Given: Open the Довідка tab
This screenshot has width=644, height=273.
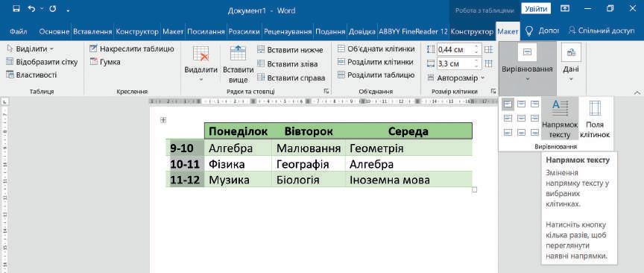Looking at the screenshot, I should (x=362, y=31).
